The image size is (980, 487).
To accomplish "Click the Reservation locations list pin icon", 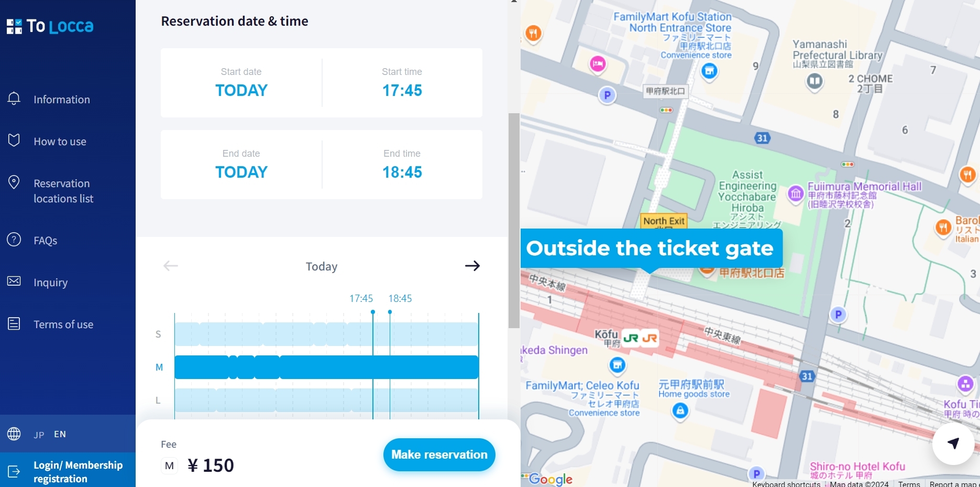I will tap(14, 182).
